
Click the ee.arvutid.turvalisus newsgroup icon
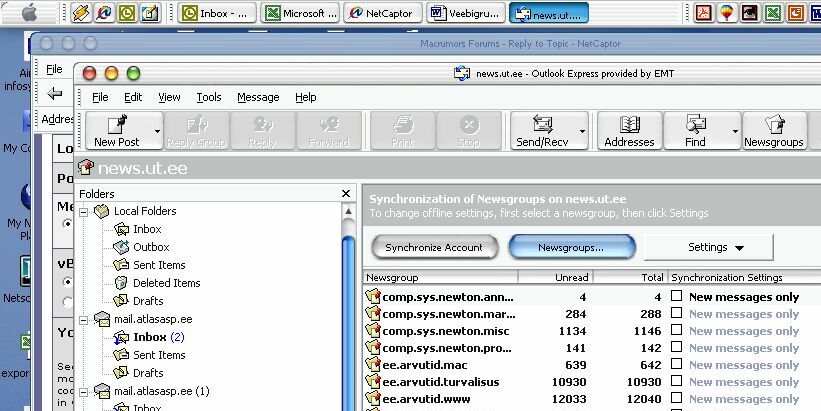tap(373, 381)
